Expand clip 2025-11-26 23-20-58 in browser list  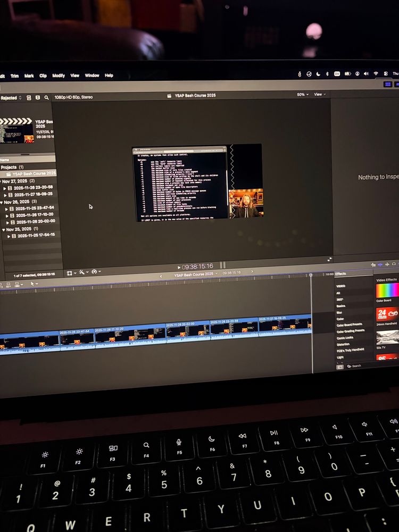(x=5, y=188)
